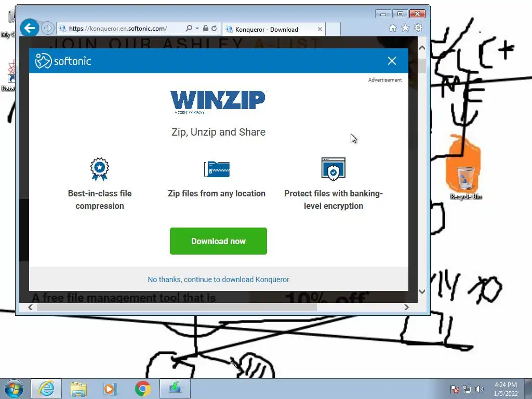Open Windows Explorer folder from taskbar
The height and width of the screenshot is (399, 532).
tap(78, 389)
